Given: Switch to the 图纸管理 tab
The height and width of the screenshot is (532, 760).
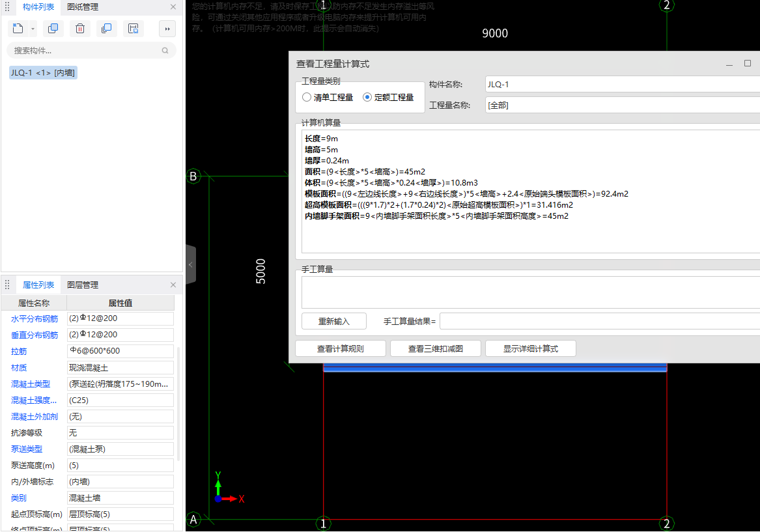Looking at the screenshot, I should tap(83, 7).
